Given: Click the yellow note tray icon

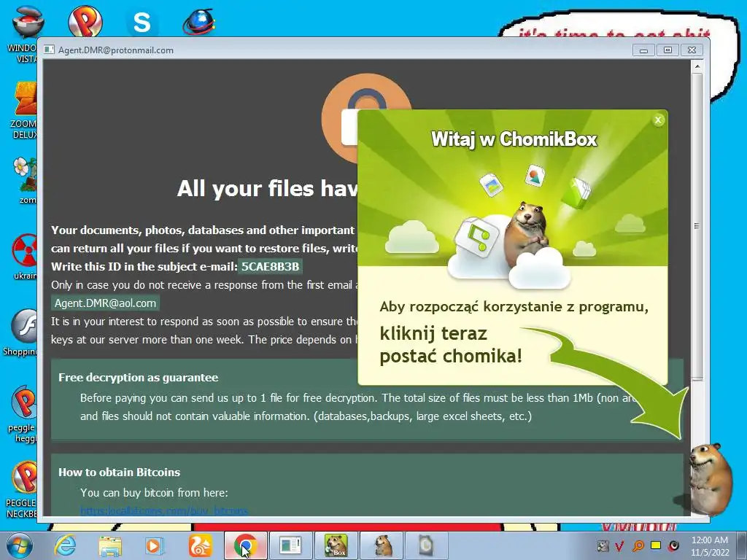Looking at the screenshot, I should pos(656,545).
